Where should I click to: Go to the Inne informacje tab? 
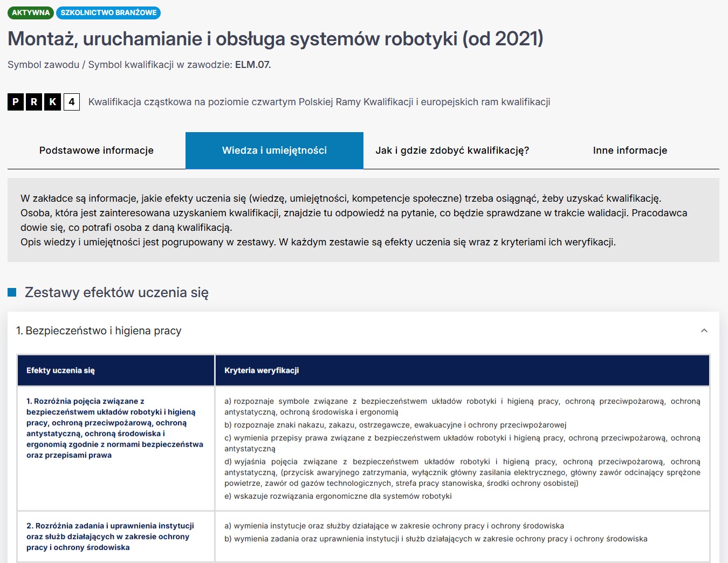point(630,150)
